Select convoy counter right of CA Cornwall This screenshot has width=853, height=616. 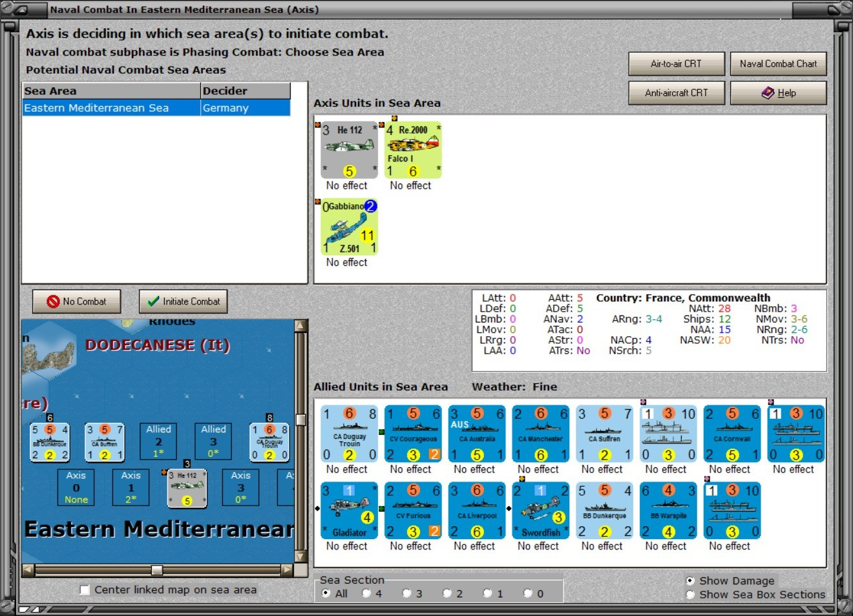point(797,434)
